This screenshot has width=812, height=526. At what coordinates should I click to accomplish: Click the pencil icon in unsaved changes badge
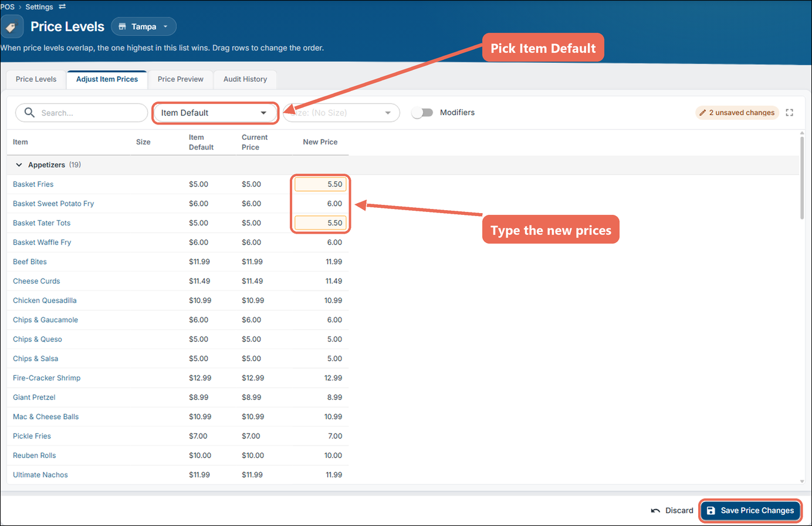702,113
